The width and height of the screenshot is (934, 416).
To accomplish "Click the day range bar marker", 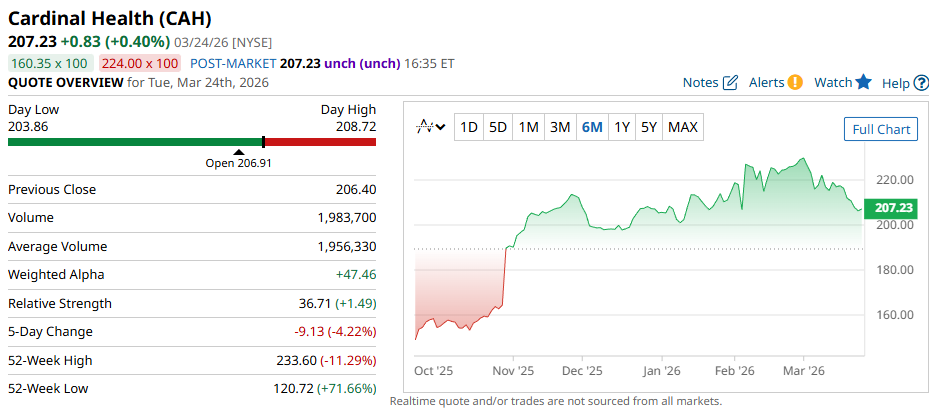I will click(263, 142).
